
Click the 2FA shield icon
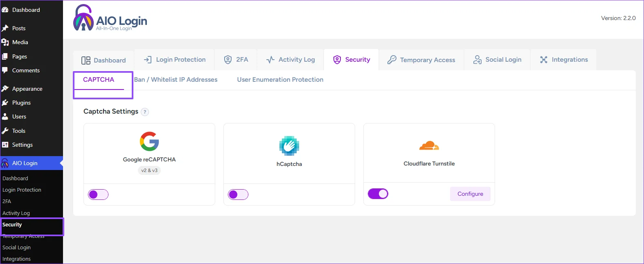tap(228, 60)
